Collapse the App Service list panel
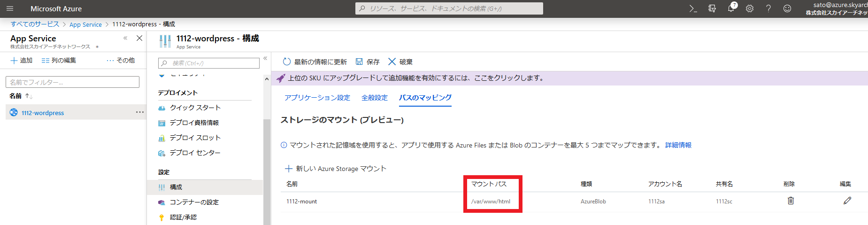Image resolution: width=868 pixels, height=225 pixels. pyautogui.click(x=125, y=38)
